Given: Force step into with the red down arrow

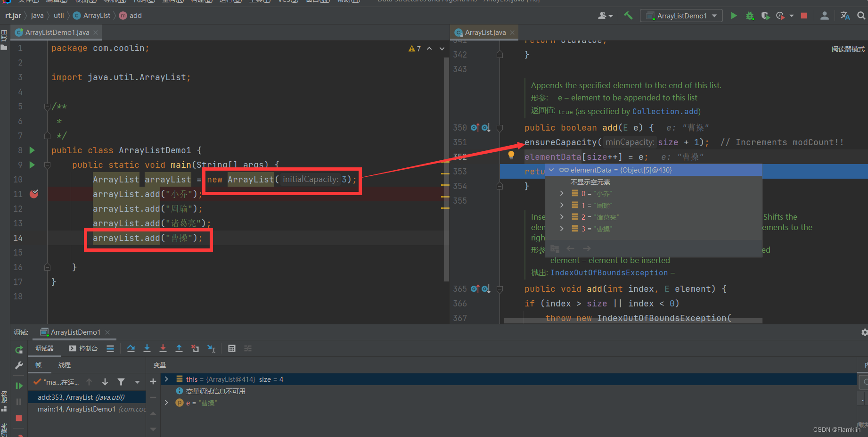Looking at the screenshot, I should point(163,349).
